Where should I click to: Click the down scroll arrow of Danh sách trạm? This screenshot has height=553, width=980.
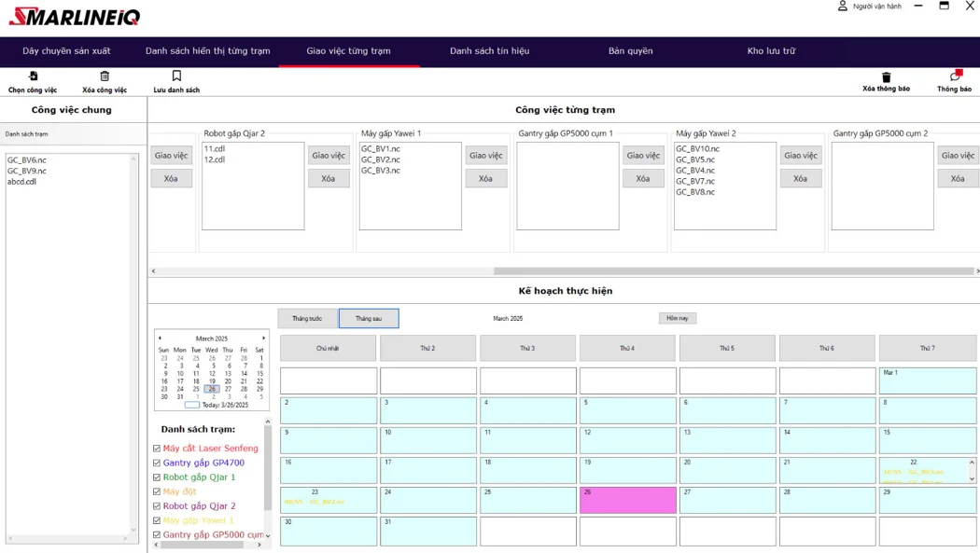coord(268,535)
